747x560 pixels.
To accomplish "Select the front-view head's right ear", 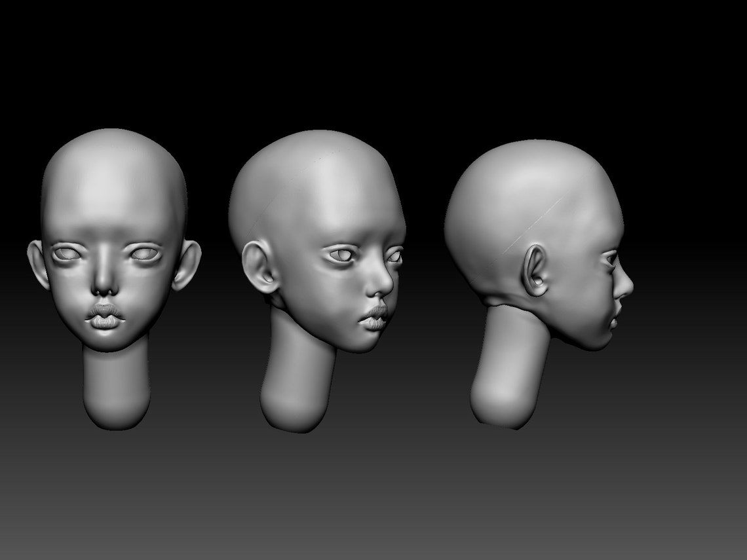I will pos(187,265).
